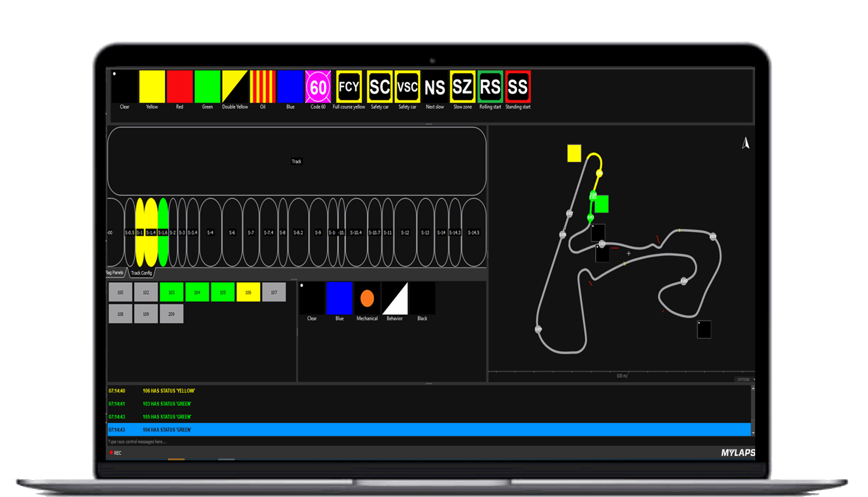Pick the solid Red flag swatch
The width and height of the screenshot is (868, 497).
click(180, 87)
